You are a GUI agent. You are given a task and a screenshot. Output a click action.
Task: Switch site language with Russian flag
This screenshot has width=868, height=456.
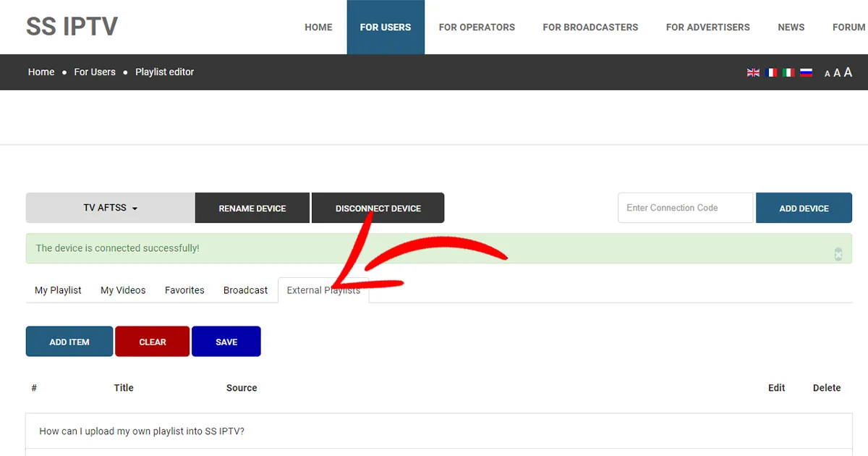pos(806,72)
